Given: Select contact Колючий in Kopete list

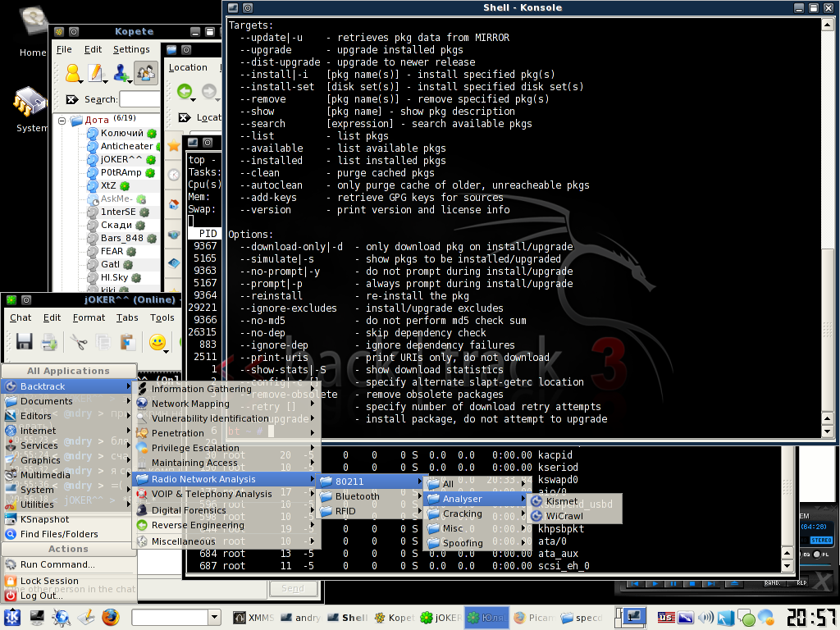Looking at the screenshot, I should (121, 133).
